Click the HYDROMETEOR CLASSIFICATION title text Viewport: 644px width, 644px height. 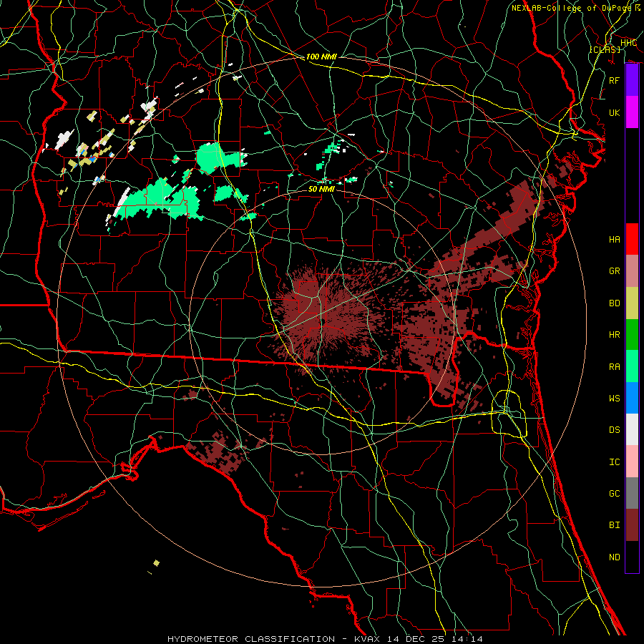coord(251,639)
